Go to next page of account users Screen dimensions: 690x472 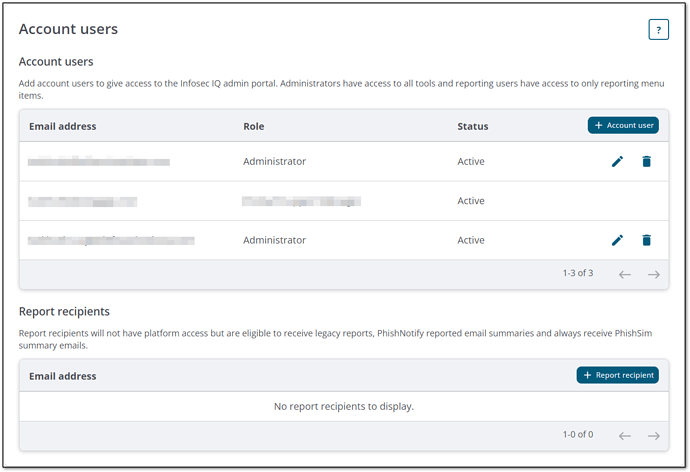pyautogui.click(x=653, y=274)
